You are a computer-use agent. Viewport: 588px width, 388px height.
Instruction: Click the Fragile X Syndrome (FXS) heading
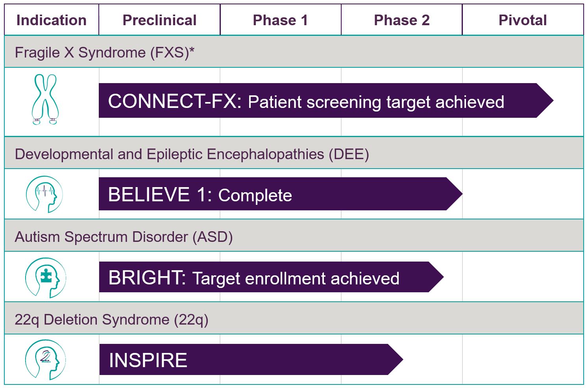(x=105, y=52)
